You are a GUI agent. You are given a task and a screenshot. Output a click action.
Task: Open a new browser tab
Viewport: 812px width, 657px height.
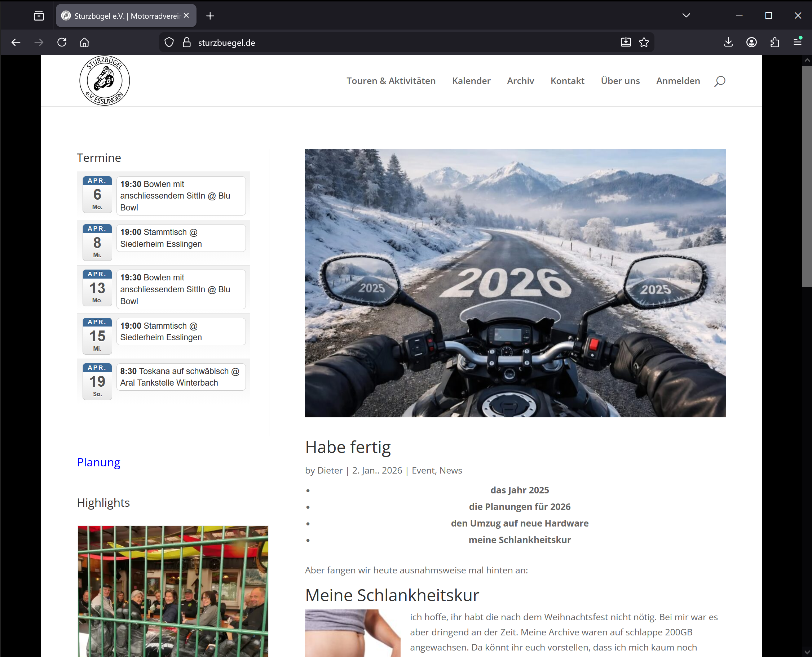click(211, 16)
